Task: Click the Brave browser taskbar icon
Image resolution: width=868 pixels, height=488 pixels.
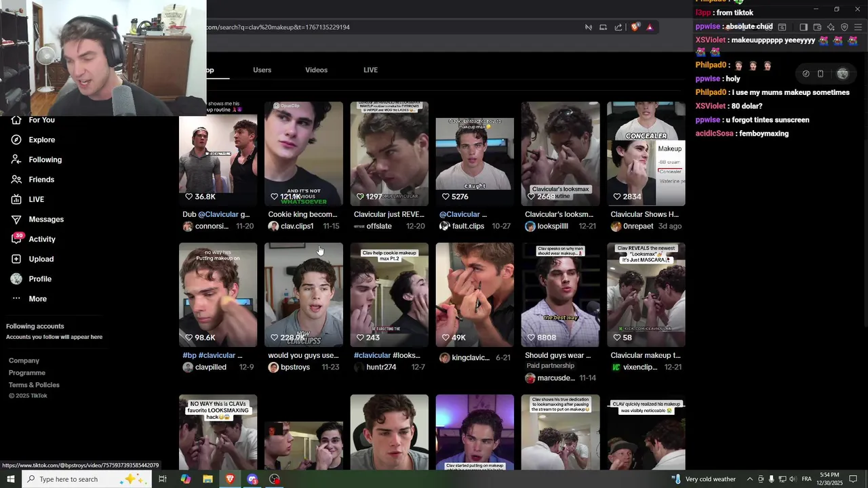Action: pyautogui.click(x=230, y=479)
